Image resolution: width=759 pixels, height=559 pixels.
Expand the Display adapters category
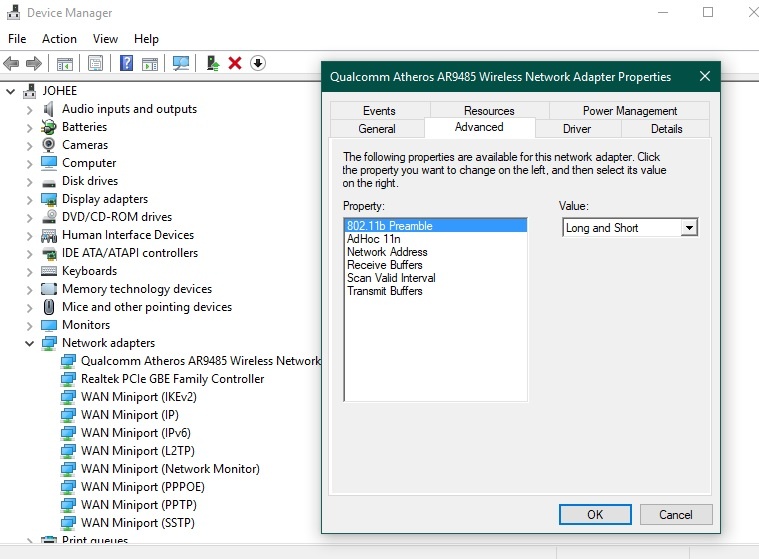tap(29, 199)
